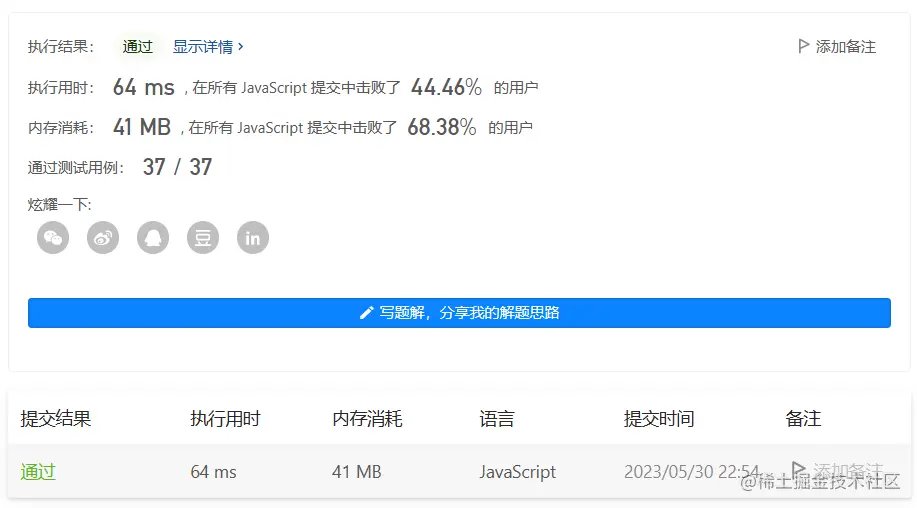Screen dimensions: 917x508
Task: Click the 执行用时 column header
Action: click(225, 419)
